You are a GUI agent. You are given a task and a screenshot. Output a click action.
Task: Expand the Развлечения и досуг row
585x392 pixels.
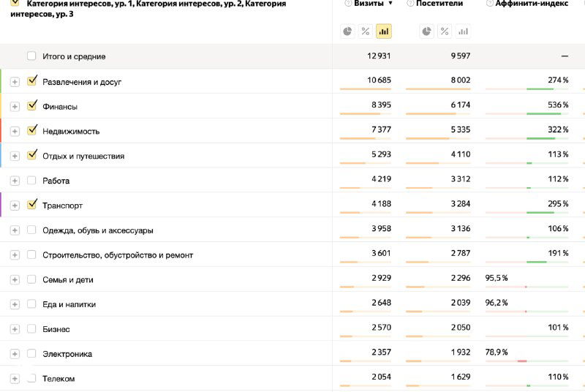pyautogui.click(x=15, y=82)
